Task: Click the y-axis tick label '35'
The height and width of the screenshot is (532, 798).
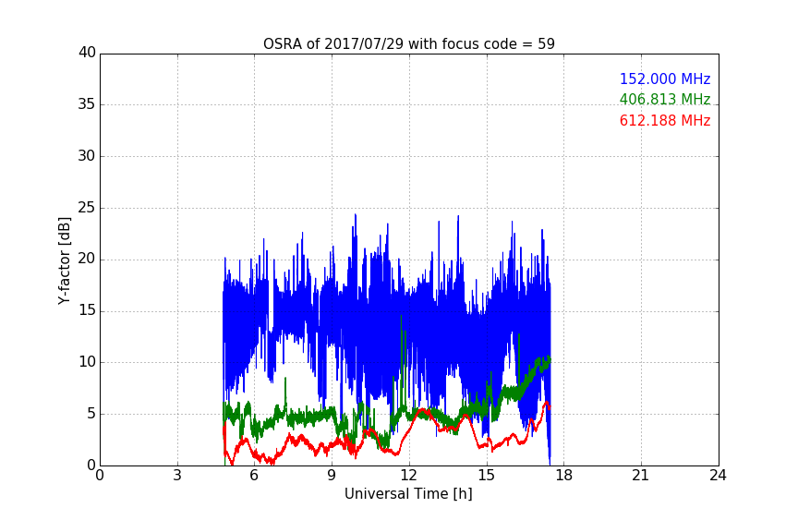Action: 87,104
